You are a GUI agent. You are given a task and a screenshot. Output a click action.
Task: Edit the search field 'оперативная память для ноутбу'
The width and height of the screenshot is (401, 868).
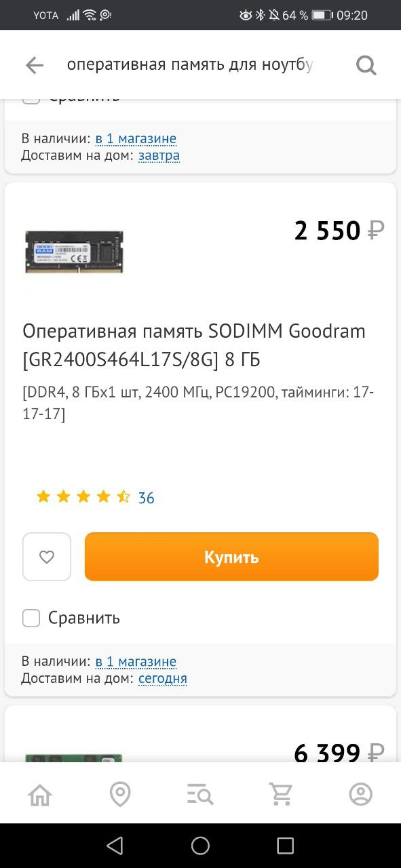(190, 65)
